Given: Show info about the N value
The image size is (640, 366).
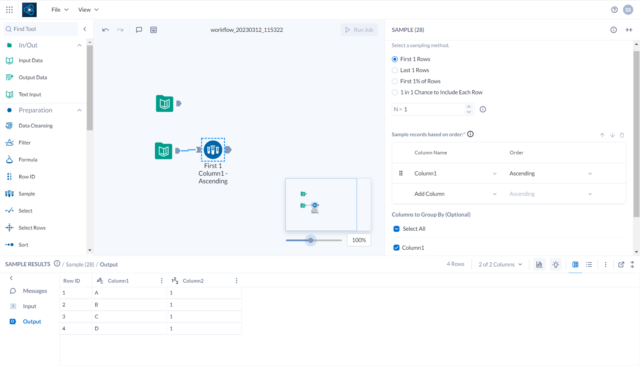Looking at the screenshot, I should 483,109.
